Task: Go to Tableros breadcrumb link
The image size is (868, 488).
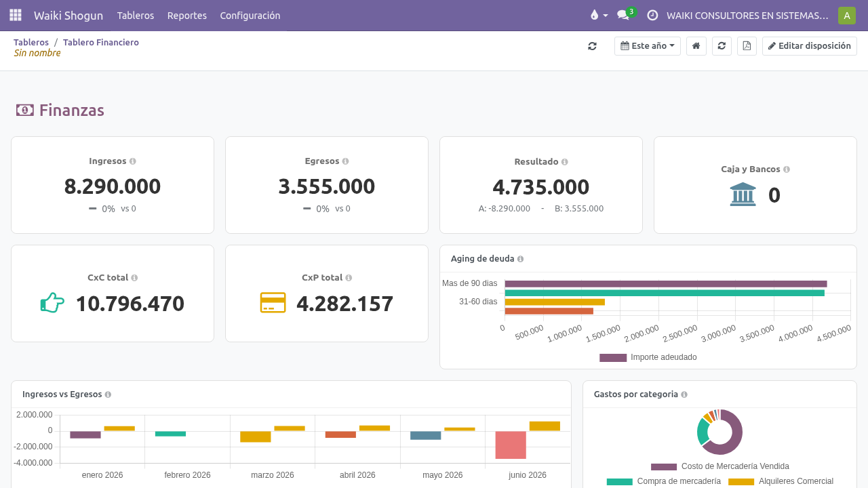Action: [x=31, y=42]
